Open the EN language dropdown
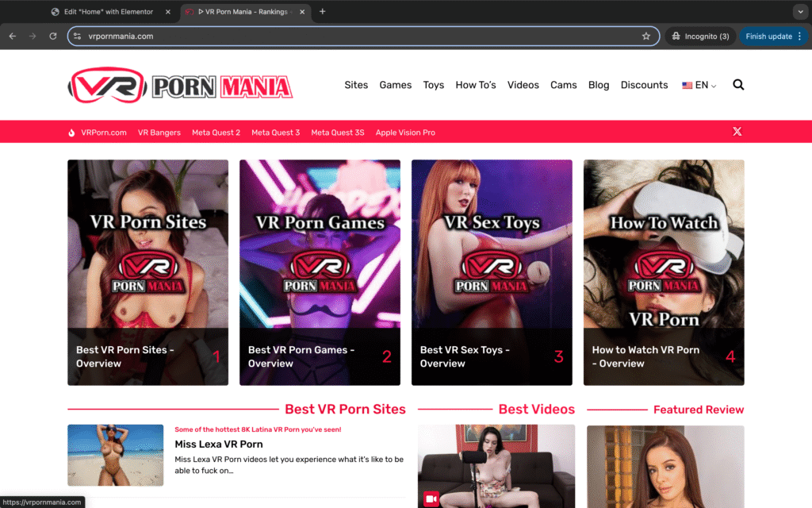Viewport: 812px width, 508px height. click(699, 85)
